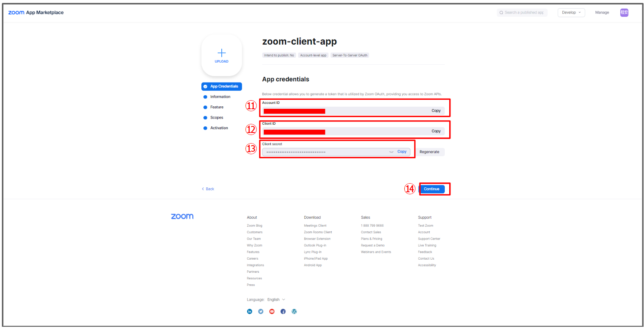Go to the Activation step
The height and width of the screenshot is (328, 644).
[219, 128]
